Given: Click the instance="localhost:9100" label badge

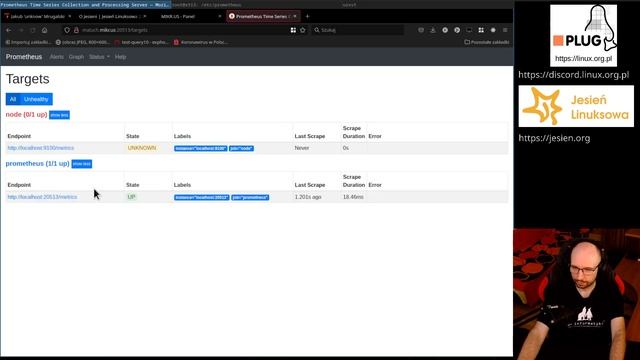Looking at the screenshot, I should click(200, 149).
